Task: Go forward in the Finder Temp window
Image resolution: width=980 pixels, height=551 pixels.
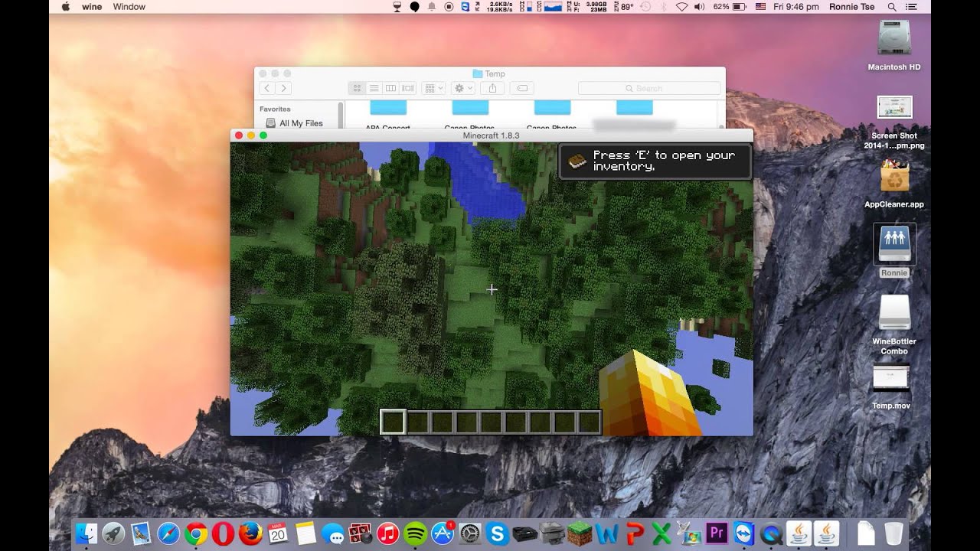Action: tap(283, 89)
